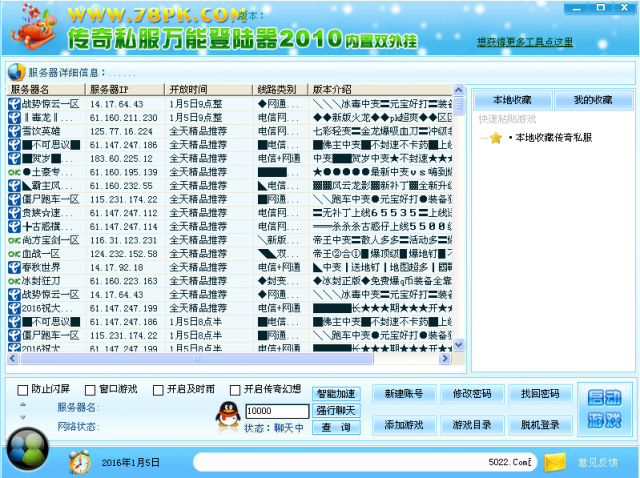
Task: Click the 智能加速 button
Action: point(336,394)
